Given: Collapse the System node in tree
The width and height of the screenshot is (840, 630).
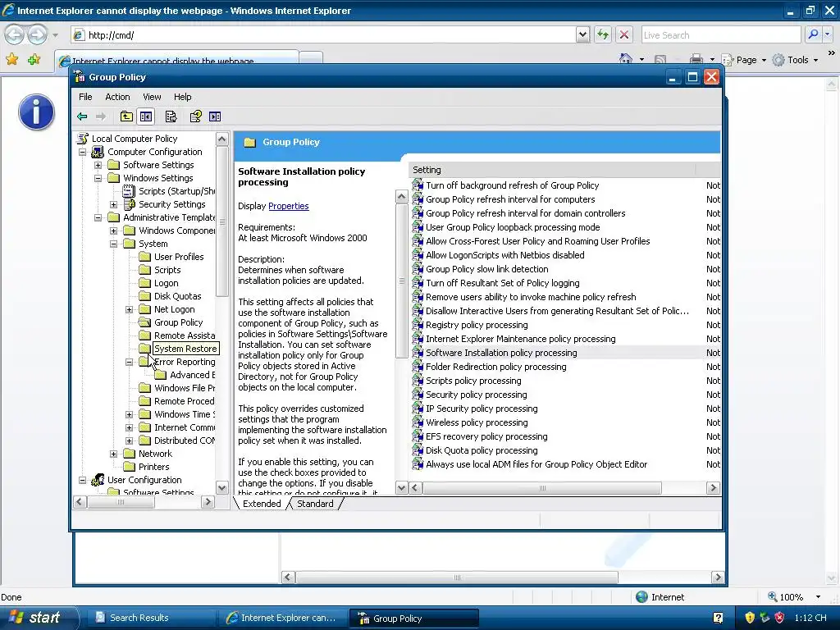Looking at the screenshot, I should point(113,244).
